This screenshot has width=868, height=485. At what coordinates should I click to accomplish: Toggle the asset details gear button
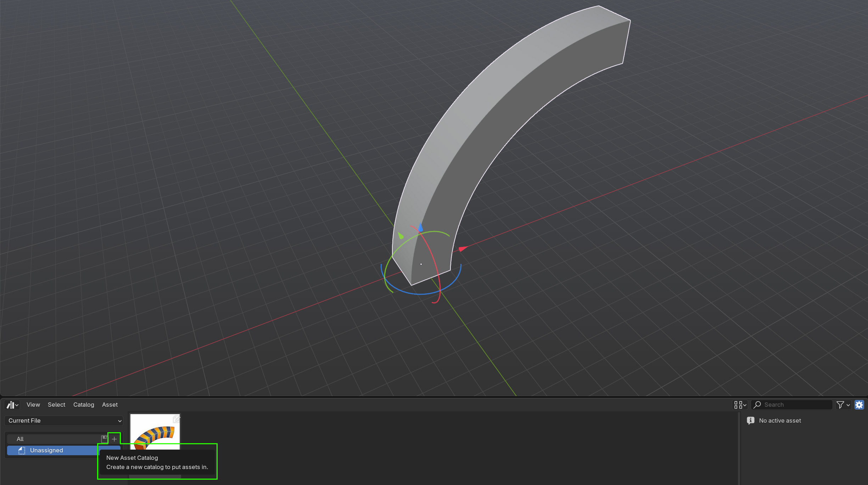[x=859, y=405]
